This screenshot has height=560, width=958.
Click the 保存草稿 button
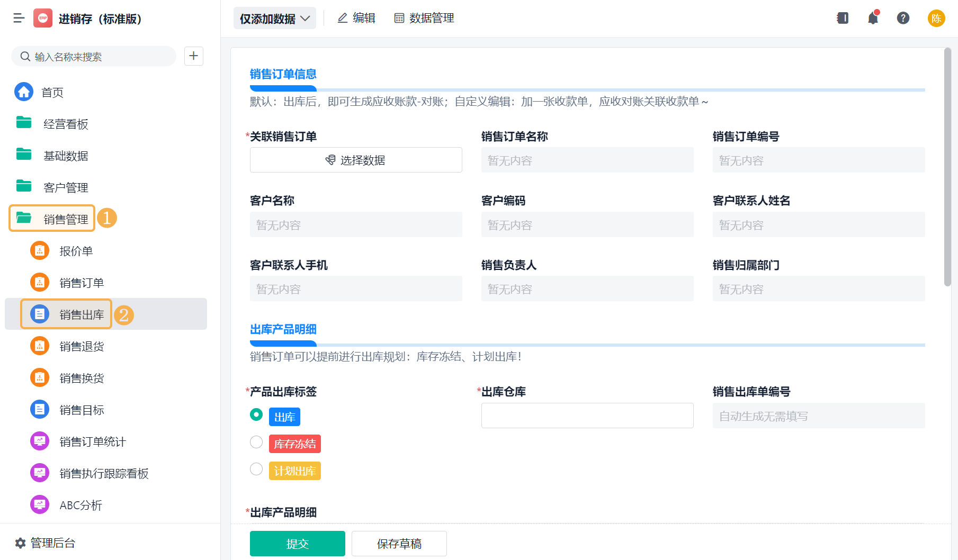click(399, 544)
